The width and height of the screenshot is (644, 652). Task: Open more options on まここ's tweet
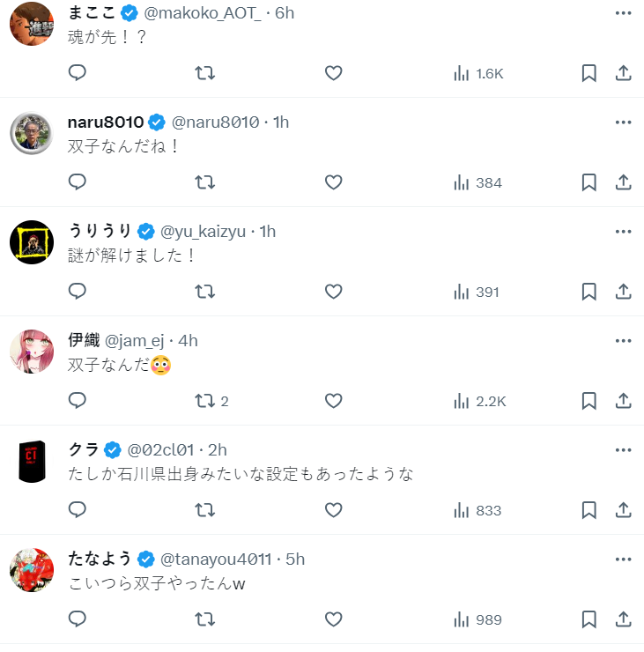(x=623, y=13)
